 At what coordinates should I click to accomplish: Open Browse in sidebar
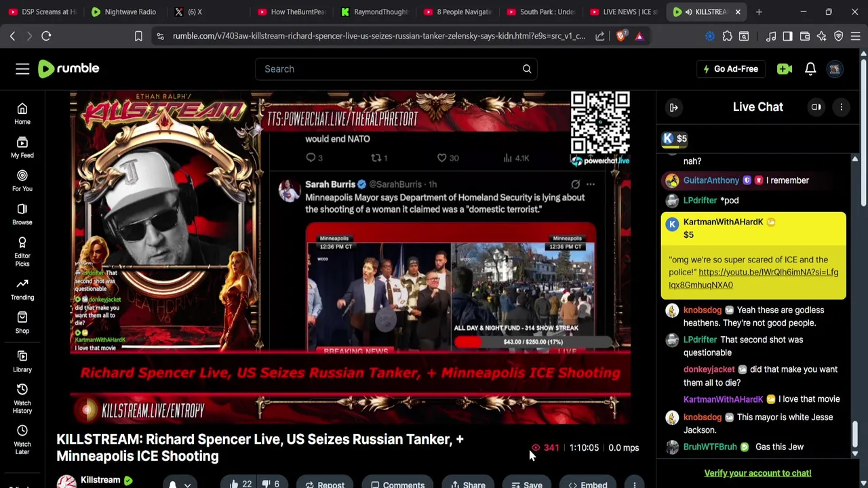(x=22, y=214)
